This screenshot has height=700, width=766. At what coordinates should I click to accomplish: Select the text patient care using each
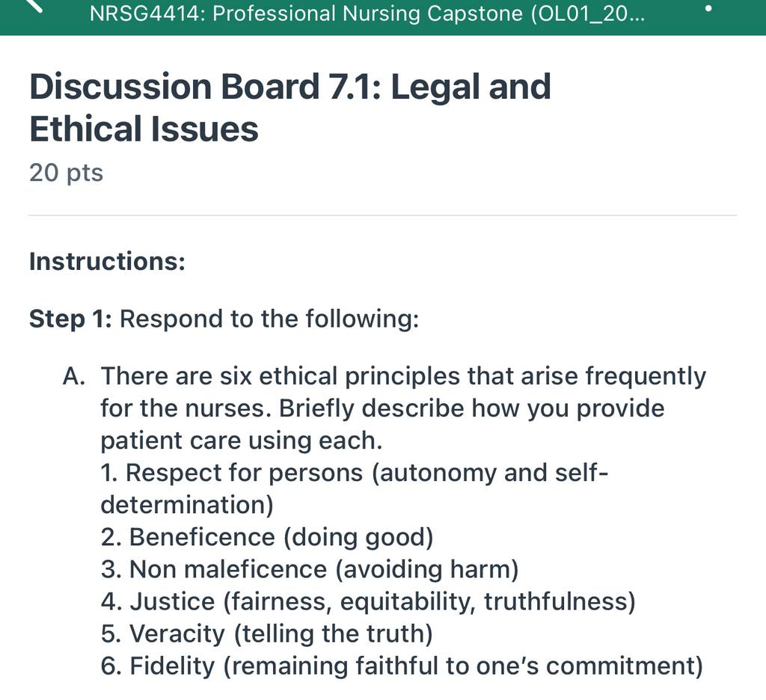click(242, 441)
